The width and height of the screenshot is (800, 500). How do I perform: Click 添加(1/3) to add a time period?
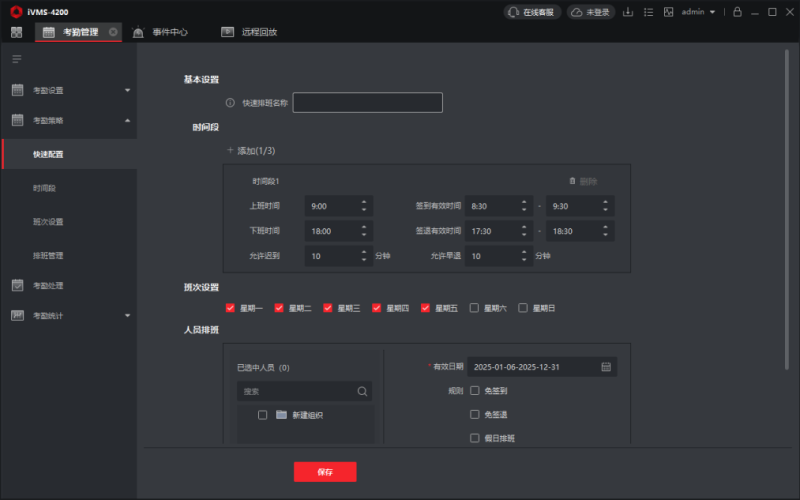(251, 151)
